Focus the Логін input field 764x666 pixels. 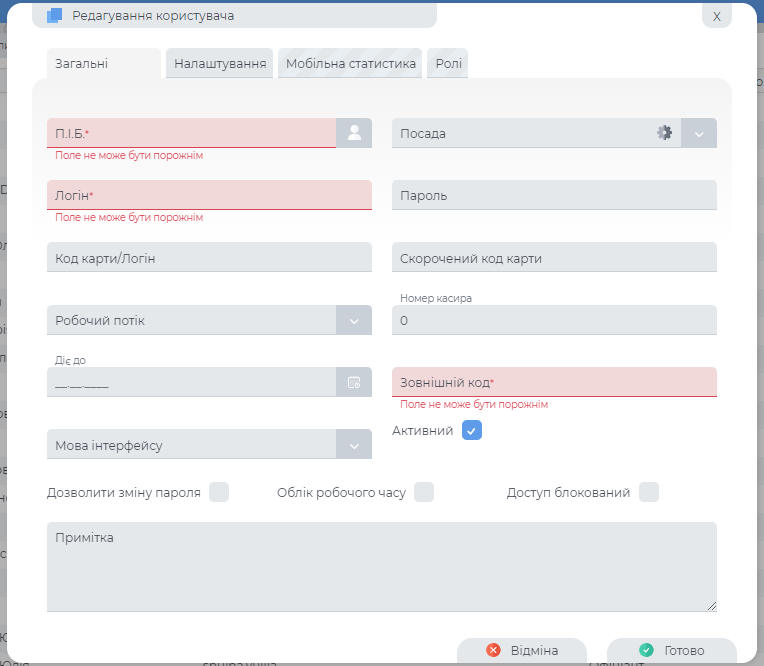(209, 195)
